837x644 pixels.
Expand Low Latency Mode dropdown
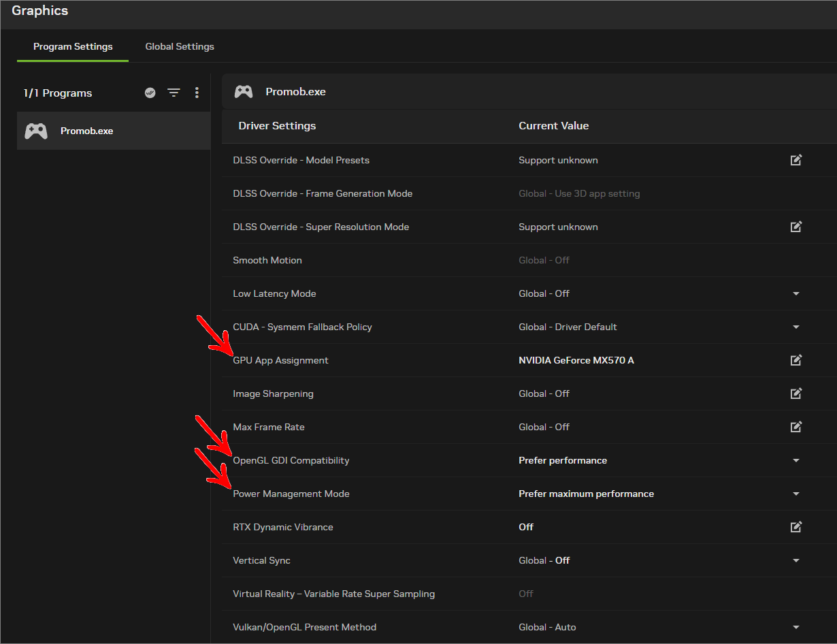(x=796, y=293)
